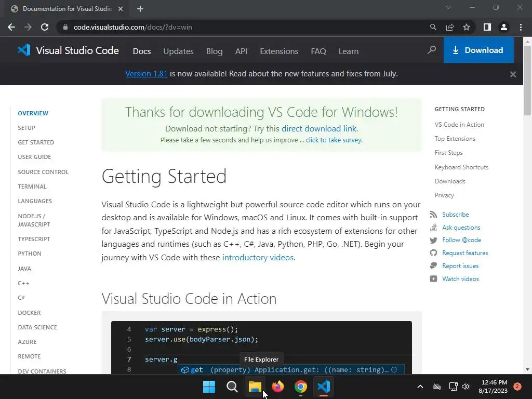Expand the LANGUAGES docs section

tap(35, 201)
